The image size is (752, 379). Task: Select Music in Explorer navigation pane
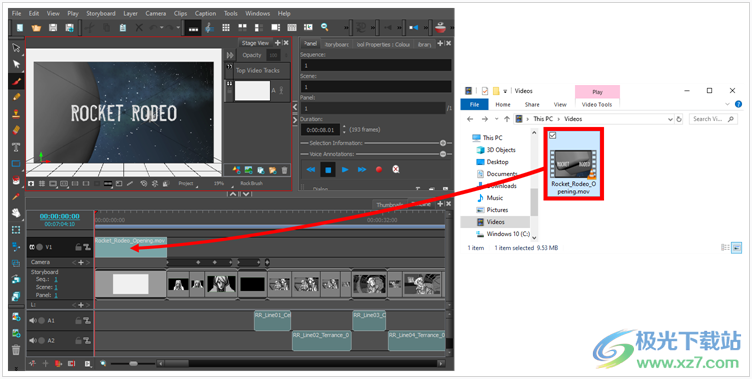click(x=494, y=198)
